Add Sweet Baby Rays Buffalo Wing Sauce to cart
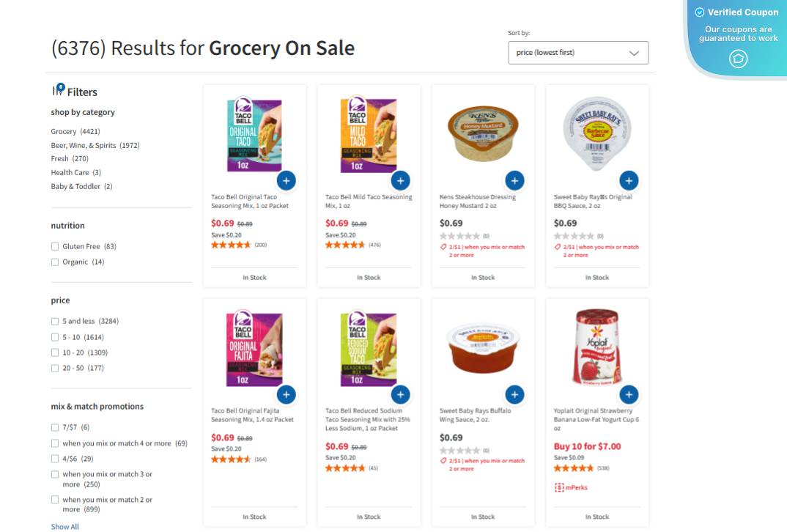The height and width of the screenshot is (532, 787). click(514, 394)
